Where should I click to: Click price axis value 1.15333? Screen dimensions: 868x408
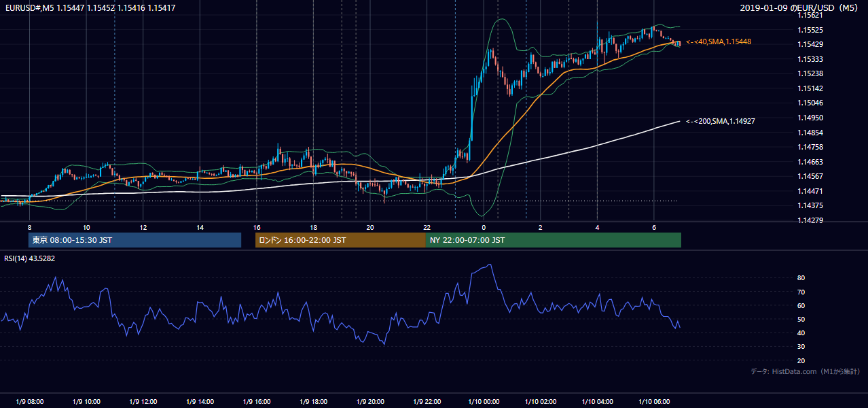click(x=810, y=59)
